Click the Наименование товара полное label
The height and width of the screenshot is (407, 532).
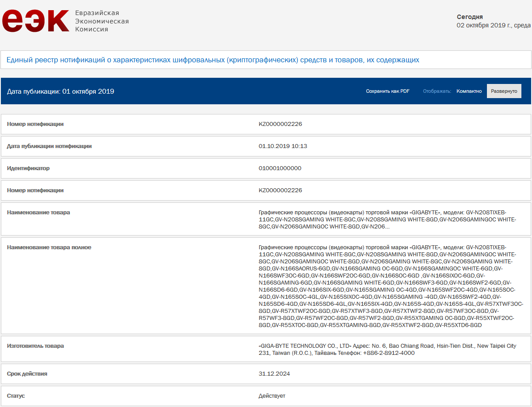tap(49, 247)
